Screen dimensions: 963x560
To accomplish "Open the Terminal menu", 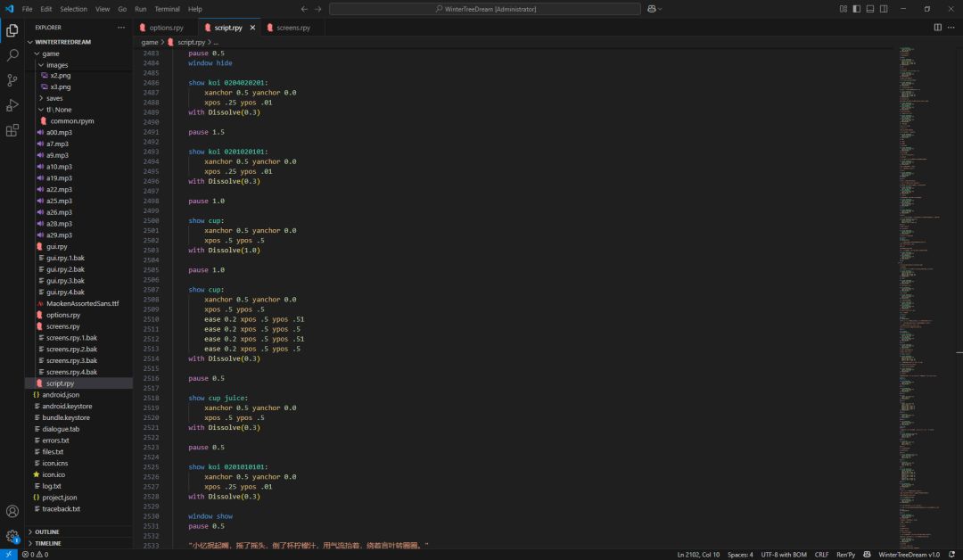I will (167, 9).
